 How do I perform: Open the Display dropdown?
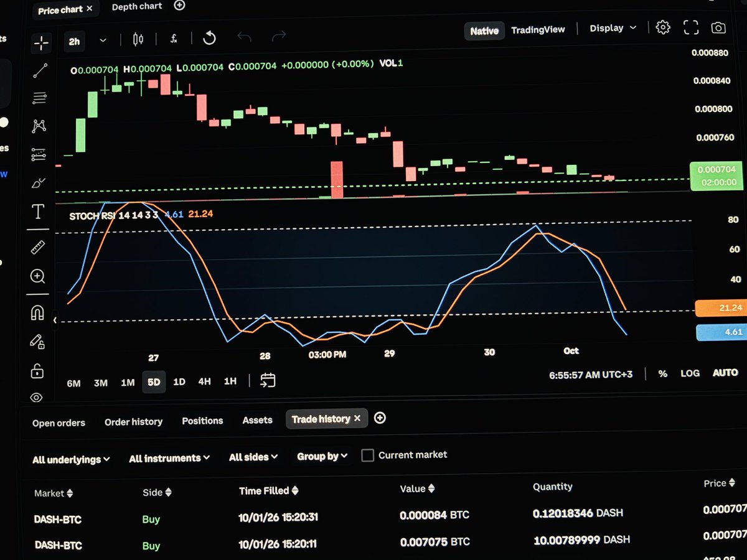[613, 28]
